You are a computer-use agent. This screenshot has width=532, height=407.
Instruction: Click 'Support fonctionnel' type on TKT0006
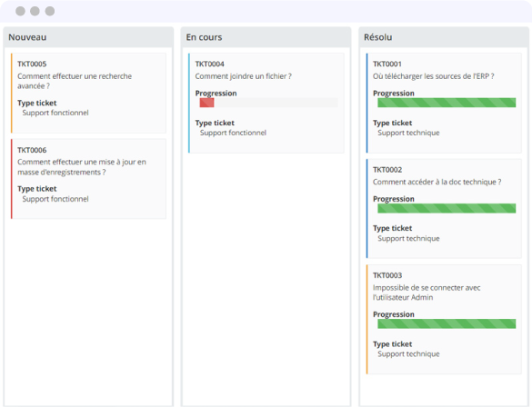55,199
